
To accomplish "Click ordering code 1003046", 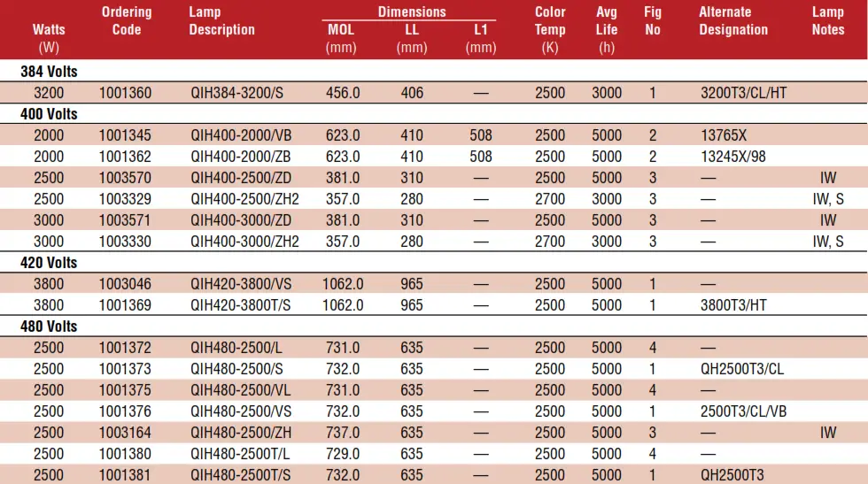I will [125, 284].
